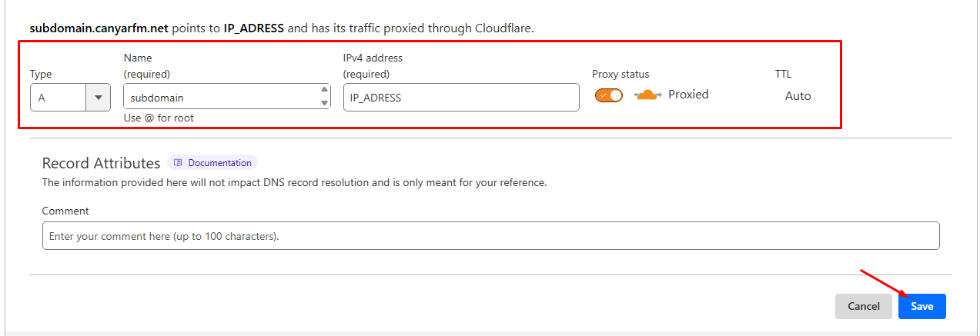Click the Proxied status label
Image resolution: width=980 pixels, height=336 pixels.
pos(688,95)
